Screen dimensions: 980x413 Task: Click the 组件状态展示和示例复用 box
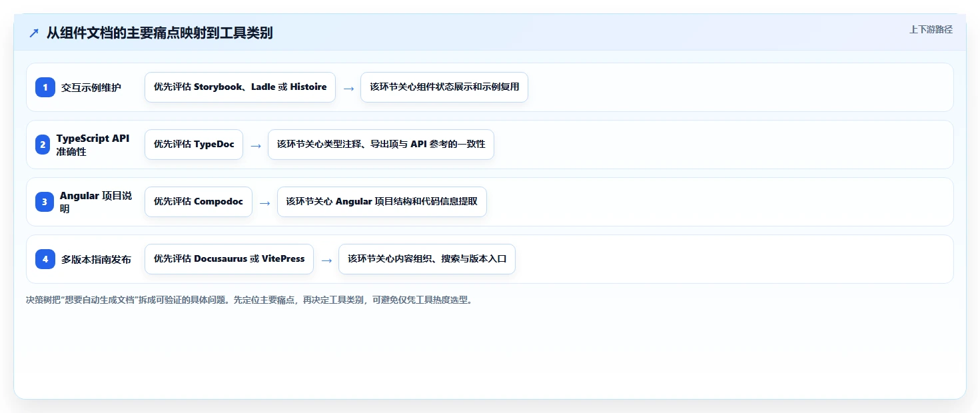444,87
